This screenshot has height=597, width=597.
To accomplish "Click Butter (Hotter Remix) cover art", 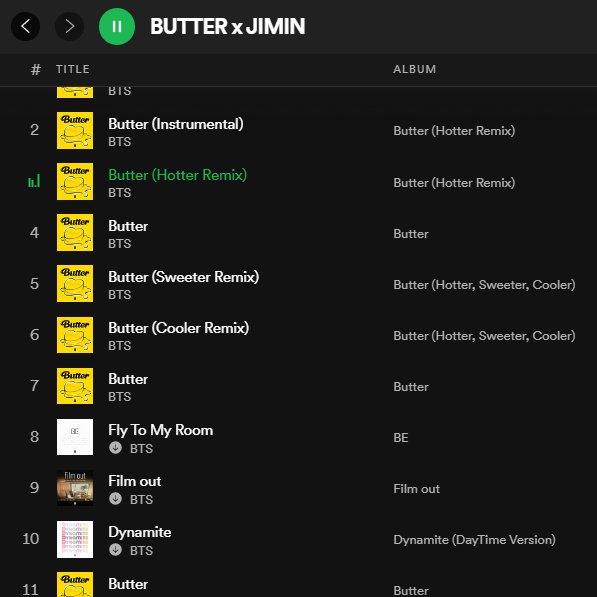I will [75, 181].
